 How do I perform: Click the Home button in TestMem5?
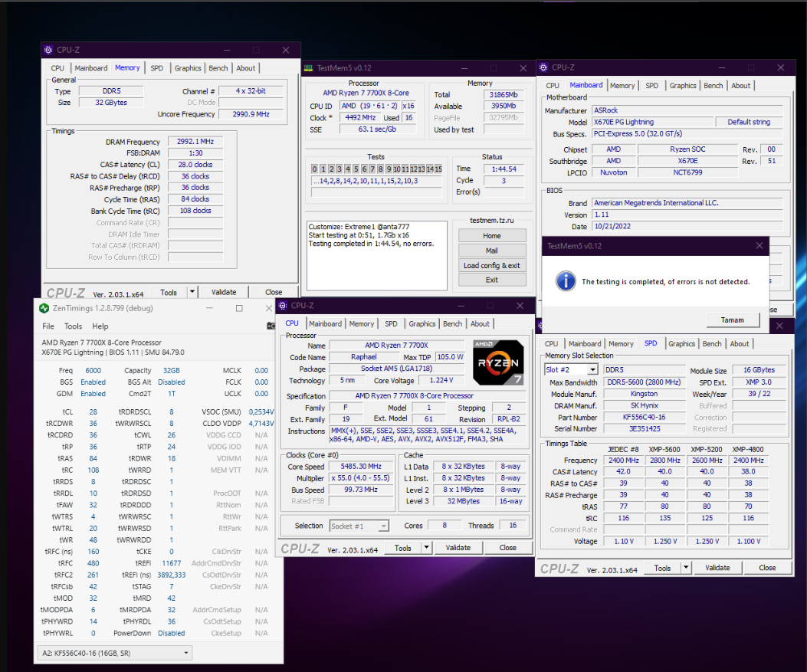point(492,236)
